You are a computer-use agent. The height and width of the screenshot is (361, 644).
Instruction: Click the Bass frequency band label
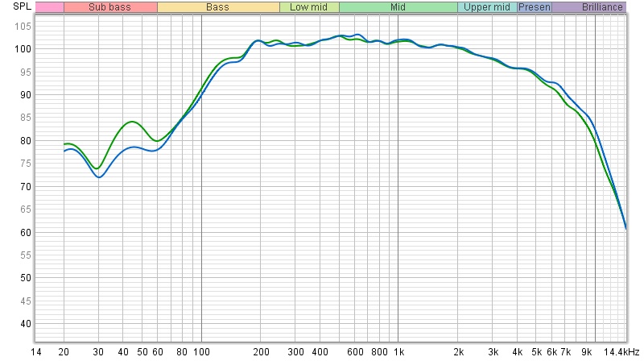tap(217, 7)
